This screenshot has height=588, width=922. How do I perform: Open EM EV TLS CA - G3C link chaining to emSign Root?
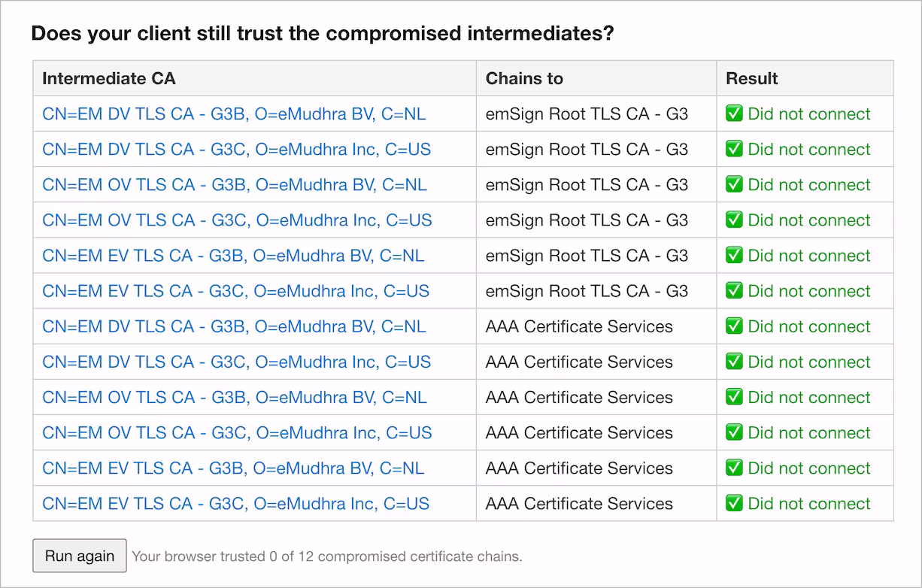click(x=236, y=291)
